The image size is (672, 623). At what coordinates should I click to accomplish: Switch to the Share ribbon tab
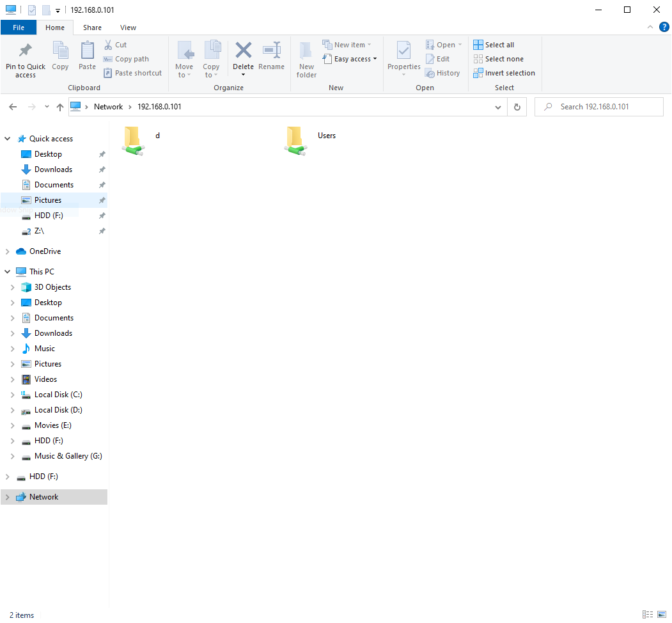92,28
